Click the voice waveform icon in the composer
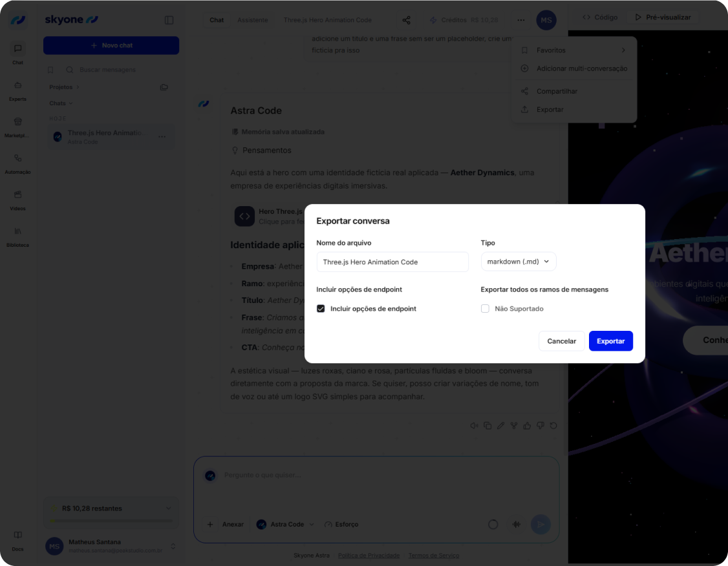The height and width of the screenshot is (566, 728). pos(517,524)
